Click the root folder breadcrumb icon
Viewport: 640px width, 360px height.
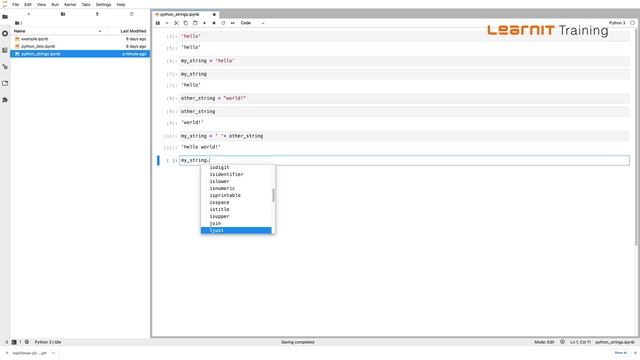point(17,23)
